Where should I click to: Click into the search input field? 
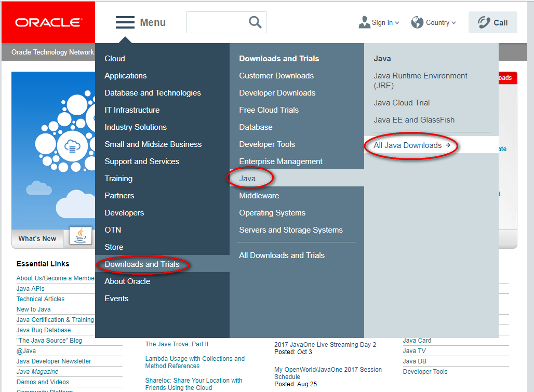(x=218, y=22)
